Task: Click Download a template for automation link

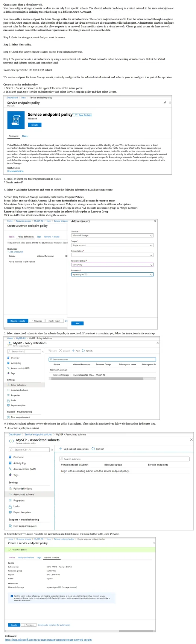Action: click(x=54, y=625)
